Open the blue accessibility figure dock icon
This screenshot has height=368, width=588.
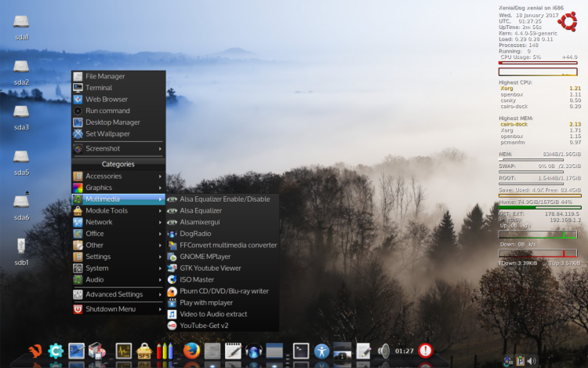(321, 352)
